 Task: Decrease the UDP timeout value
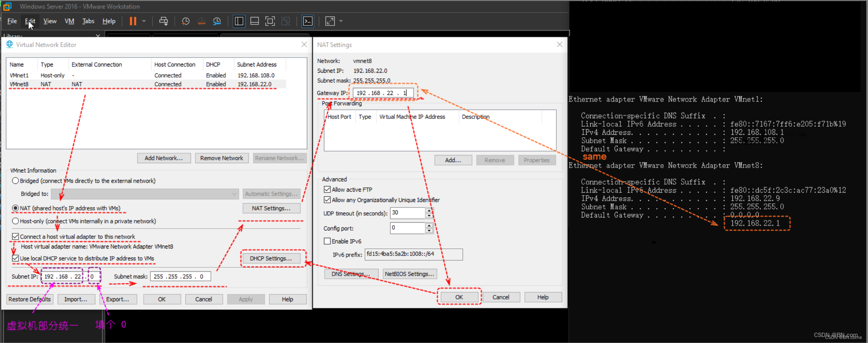tap(429, 215)
